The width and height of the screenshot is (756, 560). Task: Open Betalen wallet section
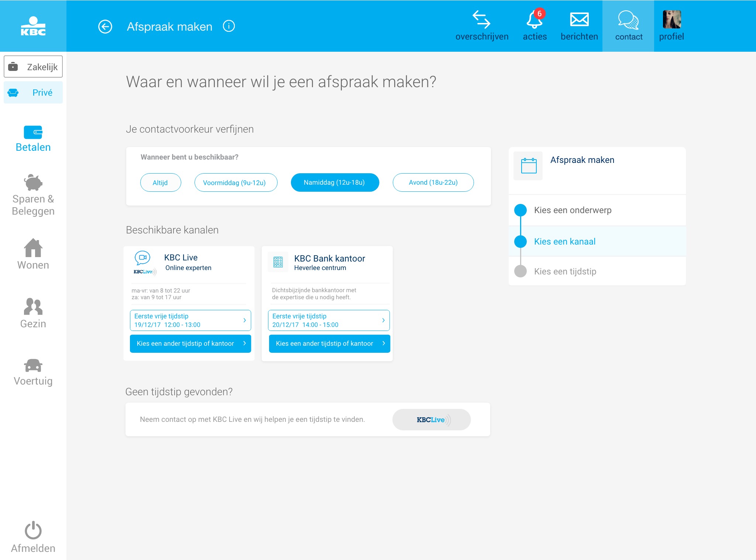click(x=33, y=139)
